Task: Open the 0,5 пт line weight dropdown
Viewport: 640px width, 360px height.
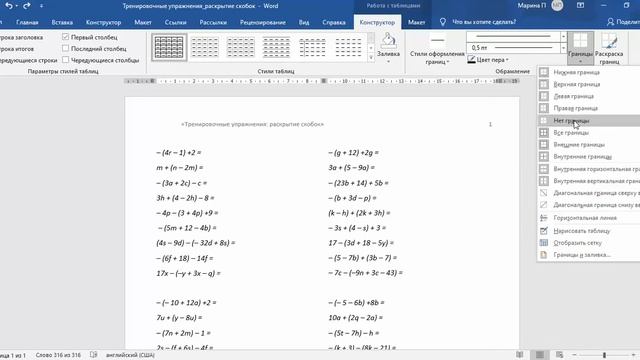Action: (x=564, y=48)
